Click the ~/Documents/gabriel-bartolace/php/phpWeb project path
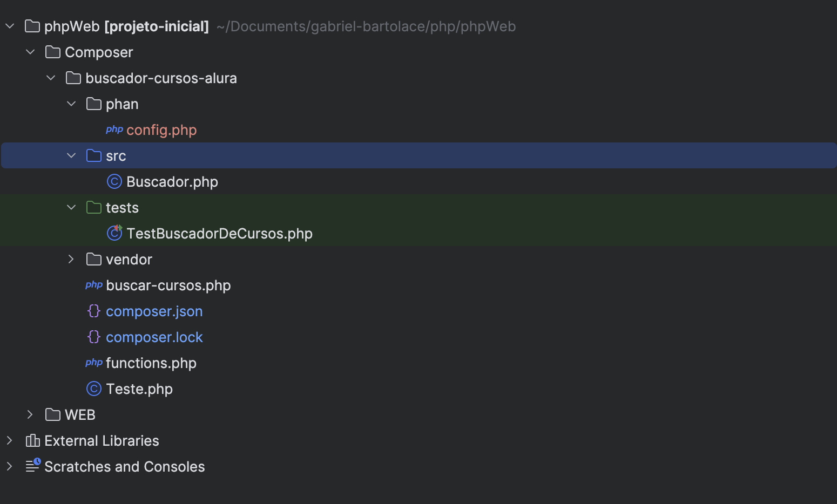The image size is (837, 504). (x=366, y=26)
